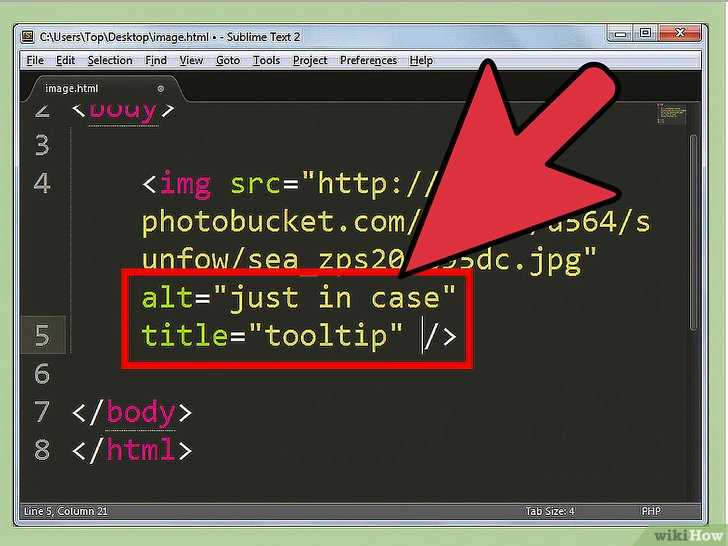Open the Project menu
Screen dimensions: 728x546
point(310,60)
